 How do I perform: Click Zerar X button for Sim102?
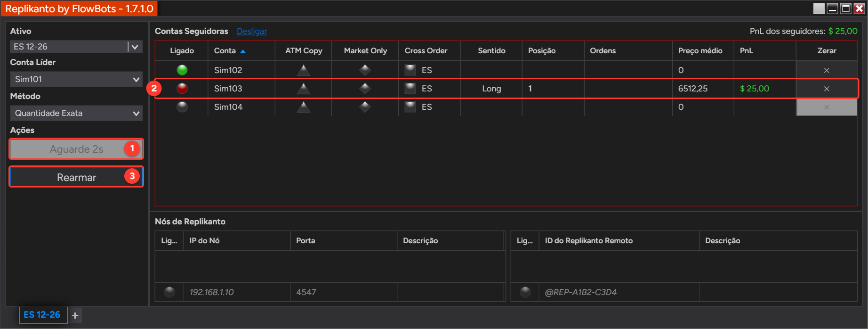[x=827, y=70]
